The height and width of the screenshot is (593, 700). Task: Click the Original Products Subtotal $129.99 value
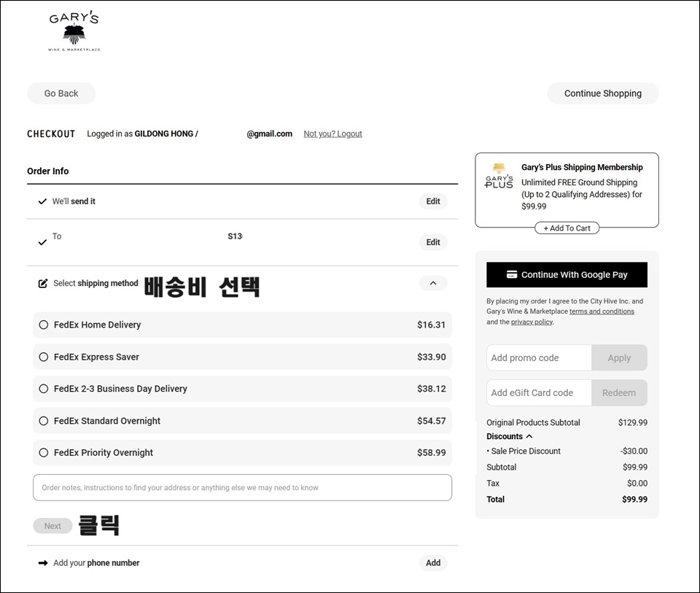pyautogui.click(x=633, y=422)
